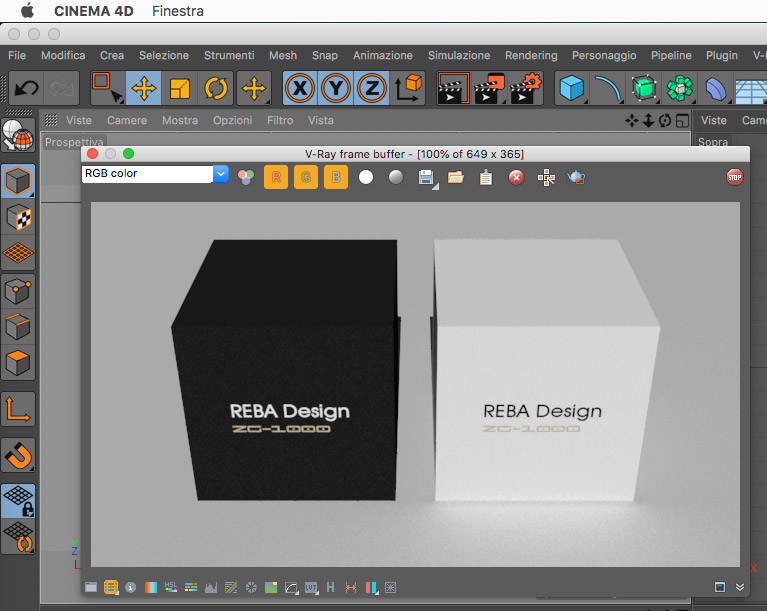Save image with the floppy disk icon

click(426, 178)
